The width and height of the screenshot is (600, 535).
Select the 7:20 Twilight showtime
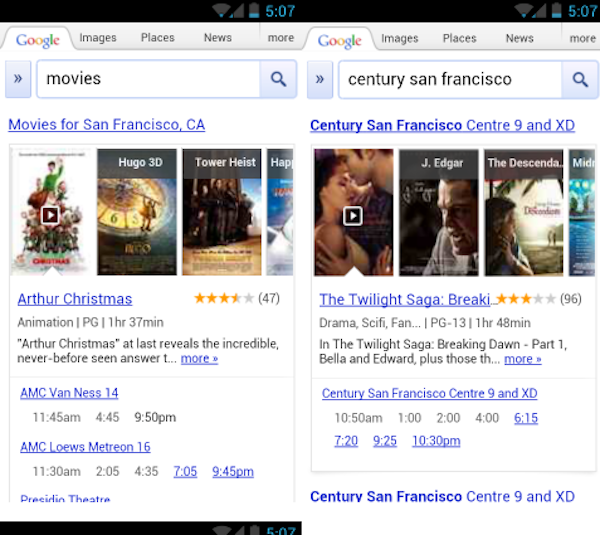coord(346,441)
